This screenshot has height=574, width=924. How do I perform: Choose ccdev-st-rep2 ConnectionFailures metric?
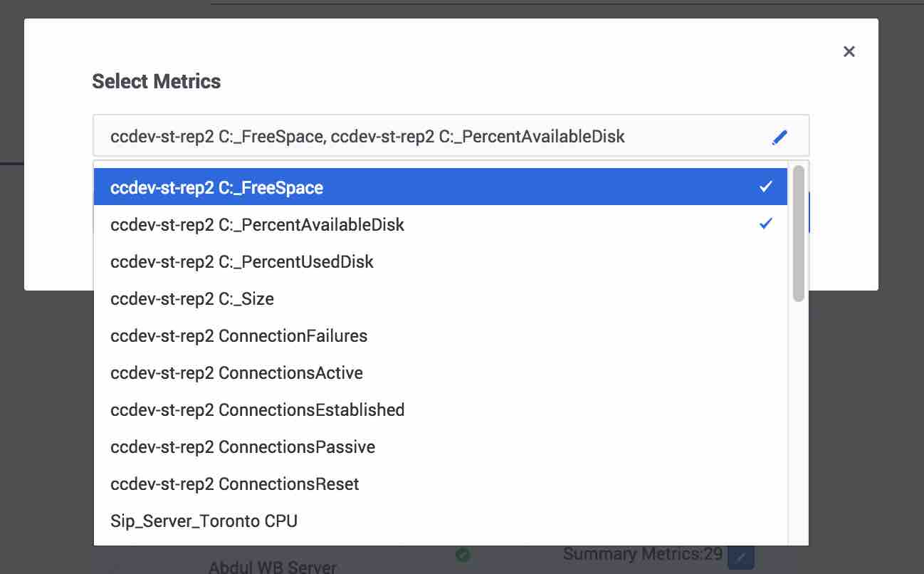click(239, 335)
